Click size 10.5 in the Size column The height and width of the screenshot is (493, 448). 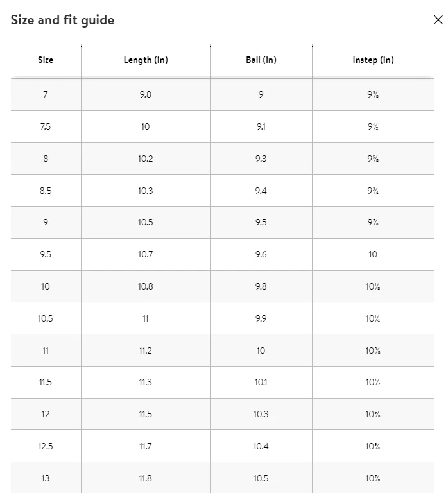point(46,318)
